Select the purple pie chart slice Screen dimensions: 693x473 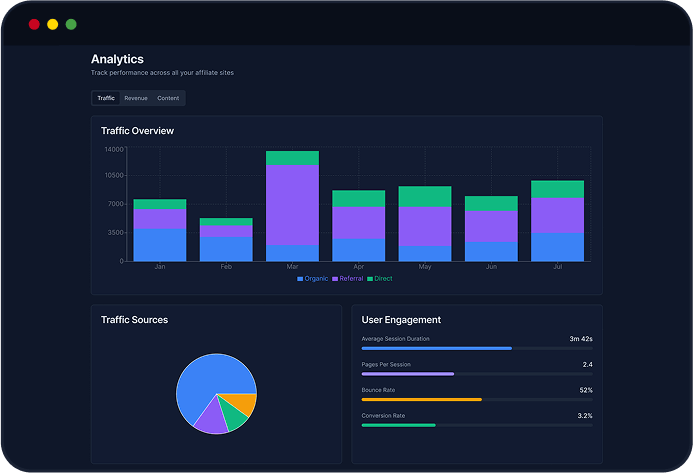[212, 418]
